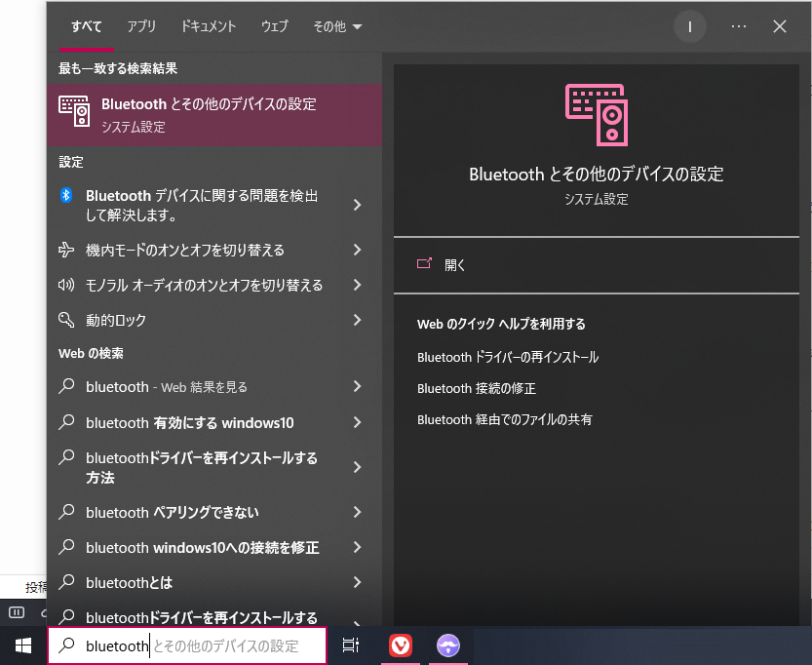Expand the bluetooth windows10への接続を修正 chevron

[358, 547]
